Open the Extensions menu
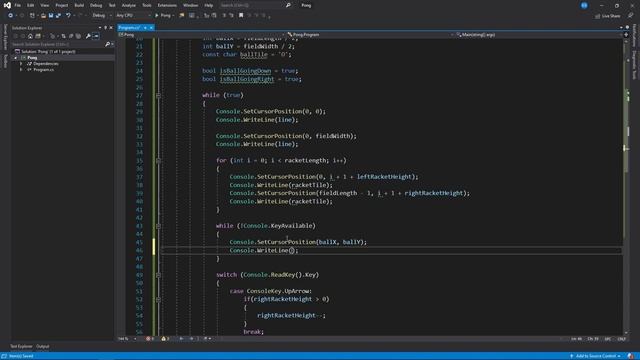Viewport: 640px width, 360px height. pos(167,5)
